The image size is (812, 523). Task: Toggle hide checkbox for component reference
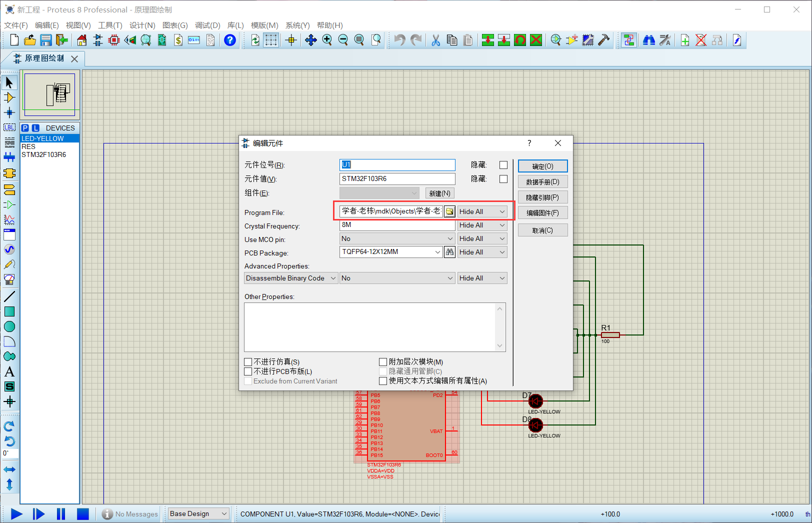pos(503,165)
